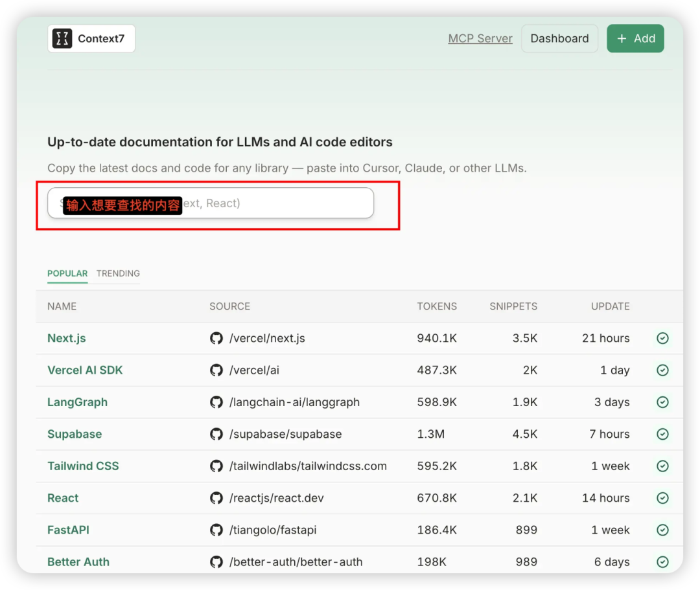Click the /vercel/ai source path
This screenshot has width=700, height=590.
coord(254,370)
